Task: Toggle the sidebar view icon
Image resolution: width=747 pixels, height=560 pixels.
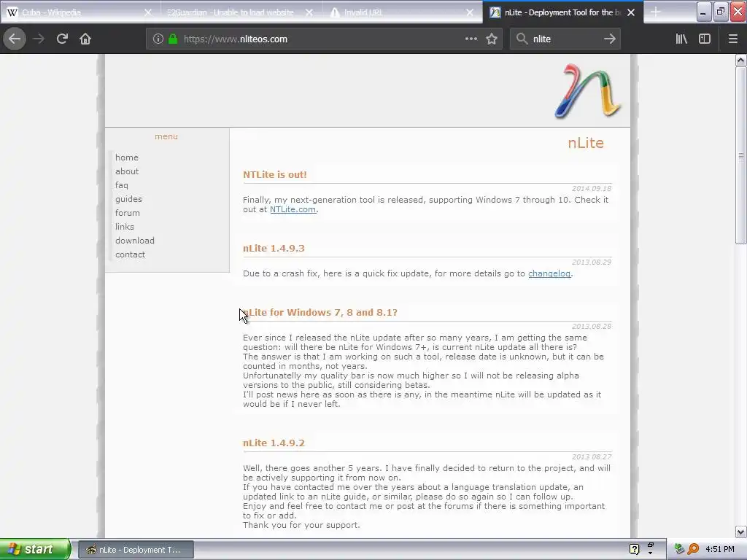Action: [x=705, y=39]
